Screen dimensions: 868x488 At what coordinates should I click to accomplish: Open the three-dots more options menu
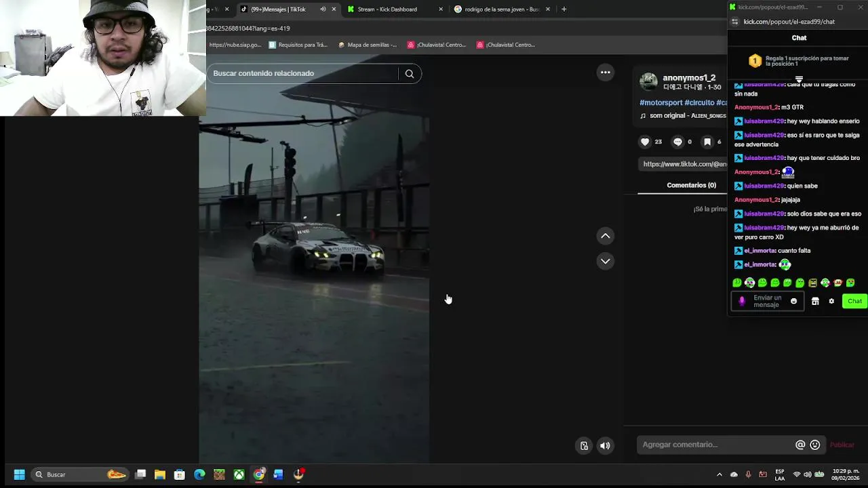(606, 73)
